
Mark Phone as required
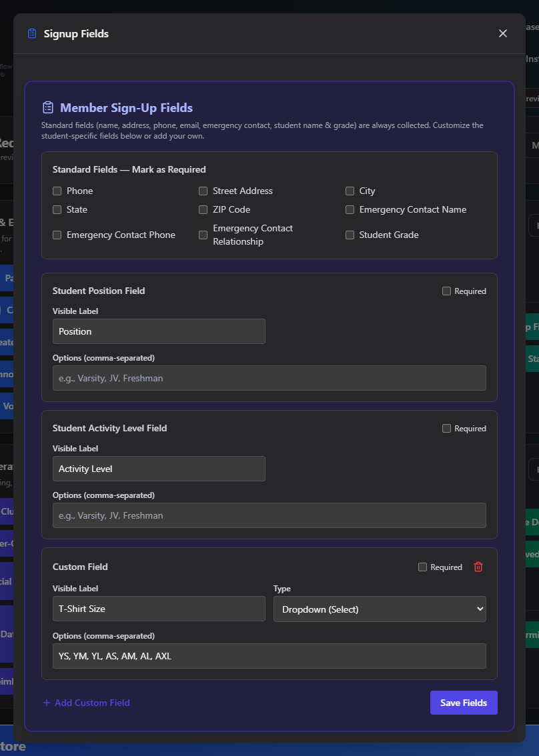[57, 191]
